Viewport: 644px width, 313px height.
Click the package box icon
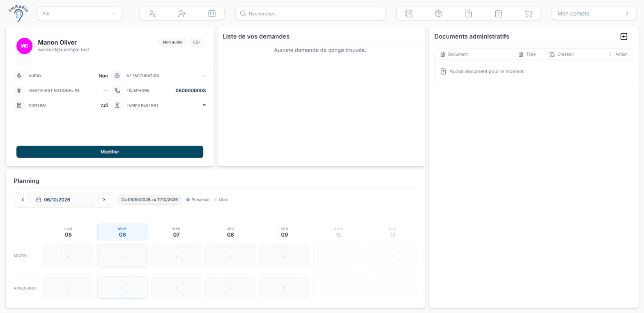[x=439, y=14]
